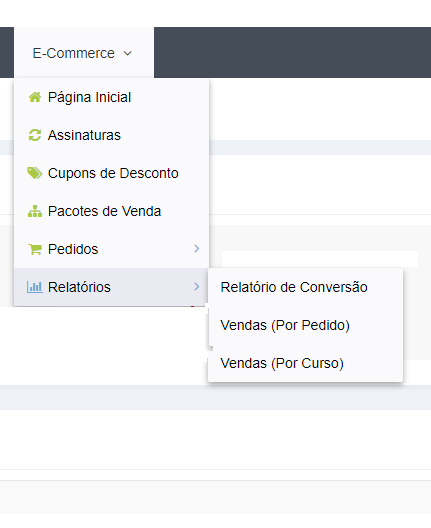Go to Assinaturas in the menu

click(111, 135)
